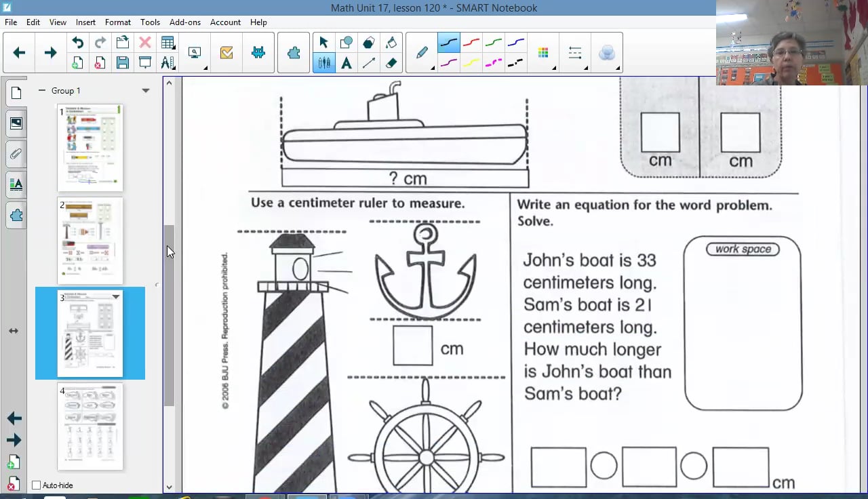This screenshot has width=868, height=499.
Task: Select the Shapes tool
Action: click(x=346, y=43)
